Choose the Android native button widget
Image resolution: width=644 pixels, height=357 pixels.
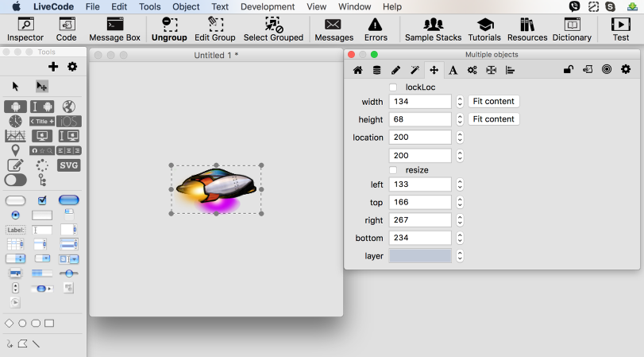[16, 107]
